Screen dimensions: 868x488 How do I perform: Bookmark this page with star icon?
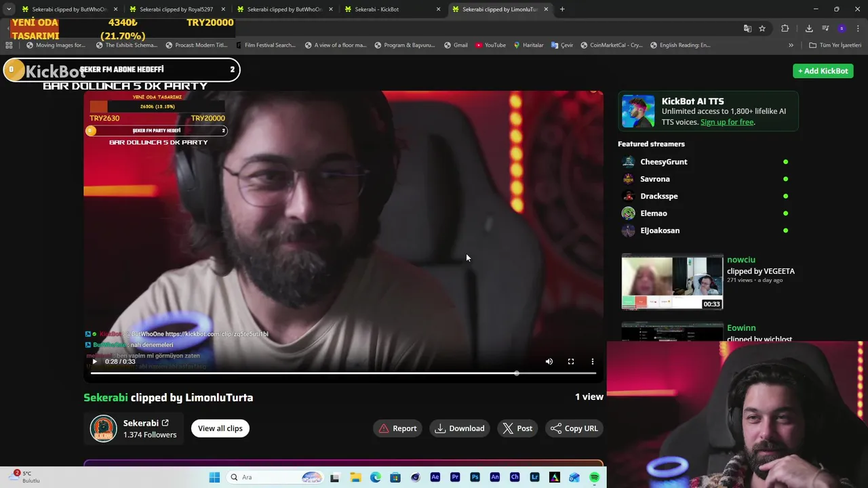pos(762,28)
